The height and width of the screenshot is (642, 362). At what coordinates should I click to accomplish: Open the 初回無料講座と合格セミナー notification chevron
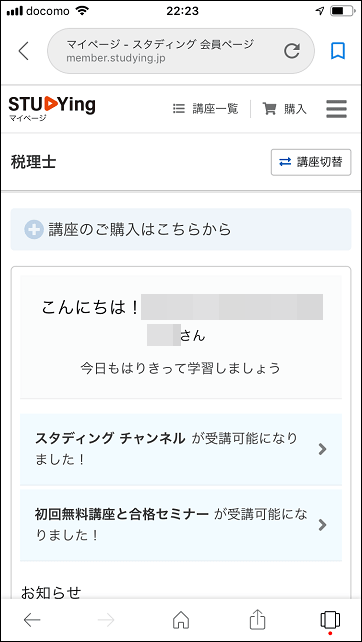tap(323, 524)
